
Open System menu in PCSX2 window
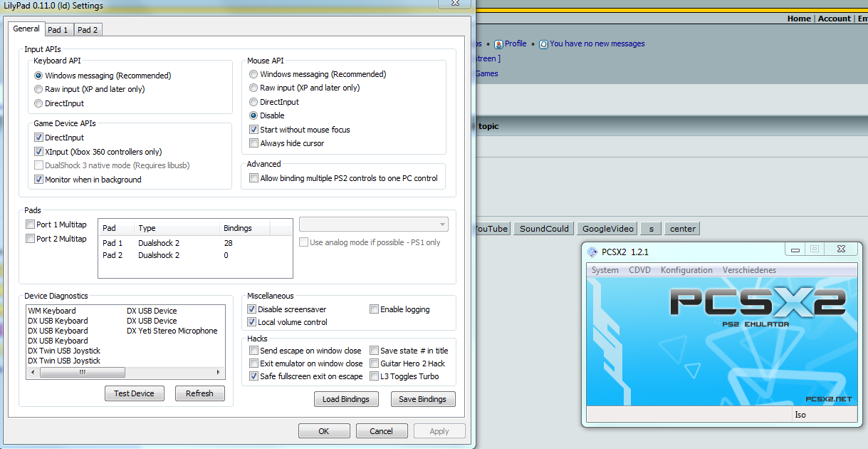pyautogui.click(x=605, y=270)
